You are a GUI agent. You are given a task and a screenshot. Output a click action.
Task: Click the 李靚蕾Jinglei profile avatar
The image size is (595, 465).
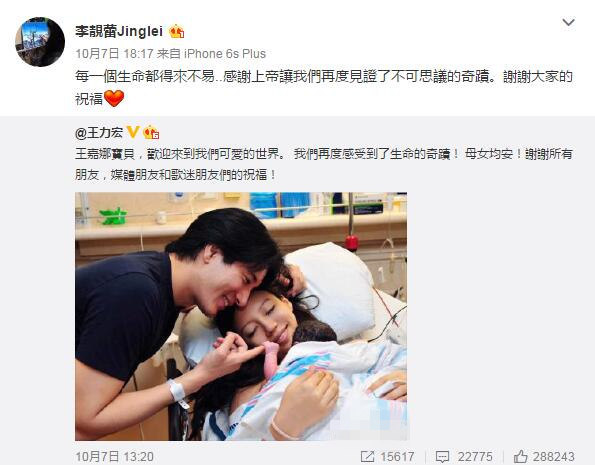(x=40, y=42)
